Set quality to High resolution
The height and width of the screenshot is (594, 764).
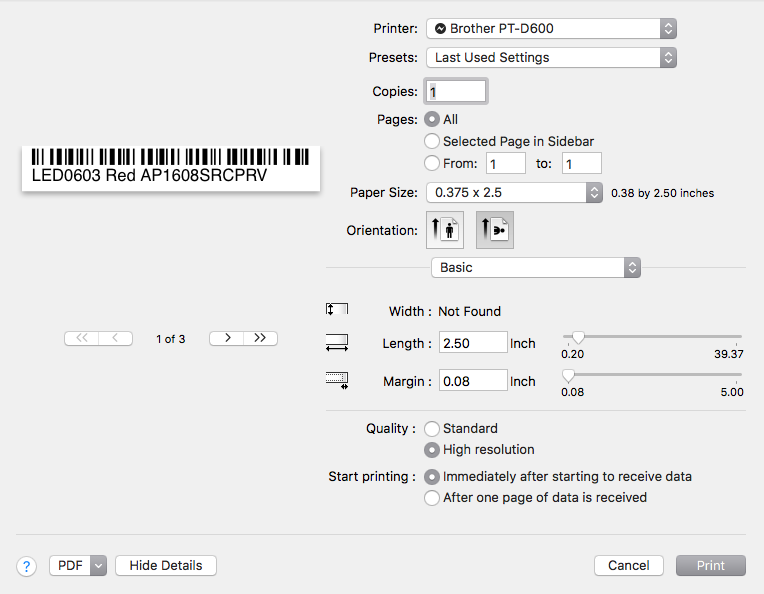tap(432, 450)
